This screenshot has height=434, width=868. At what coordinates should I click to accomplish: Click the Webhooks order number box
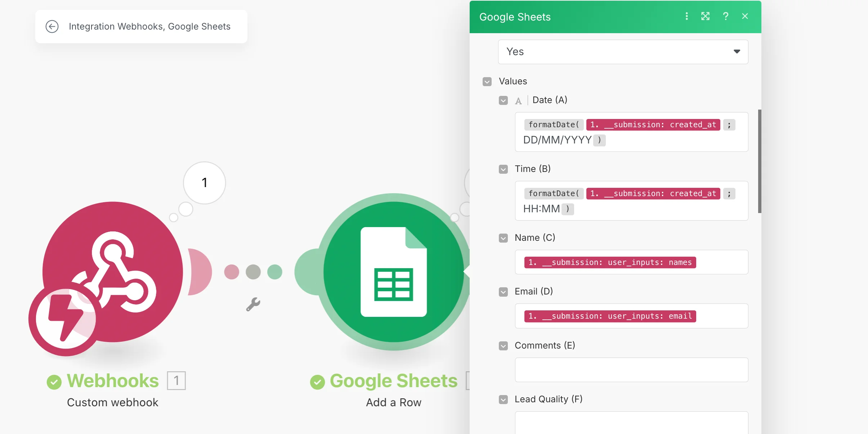tap(176, 381)
